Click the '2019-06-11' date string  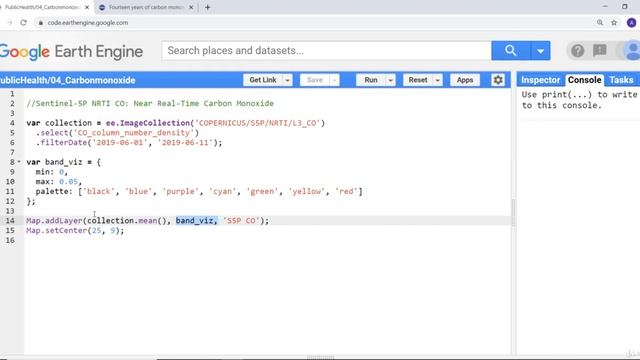tap(185, 142)
